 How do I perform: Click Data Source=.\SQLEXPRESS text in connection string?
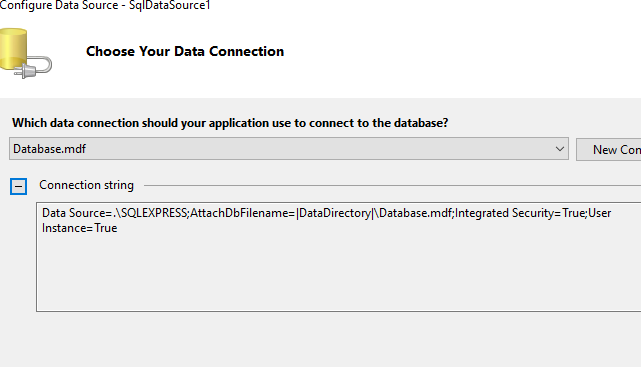114,213
